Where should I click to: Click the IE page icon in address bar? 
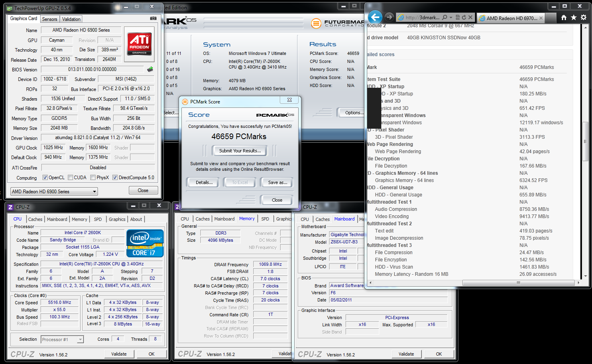pos(401,18)
